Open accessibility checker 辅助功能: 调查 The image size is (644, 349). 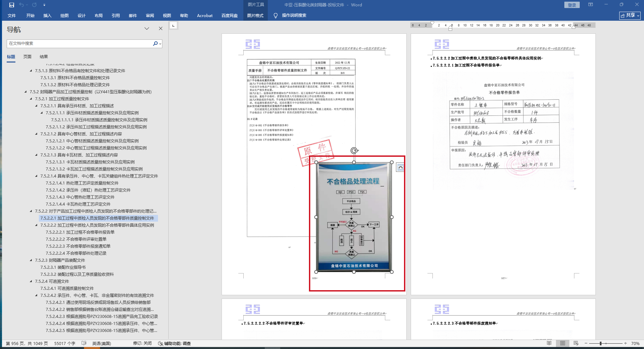click(174, 344)
